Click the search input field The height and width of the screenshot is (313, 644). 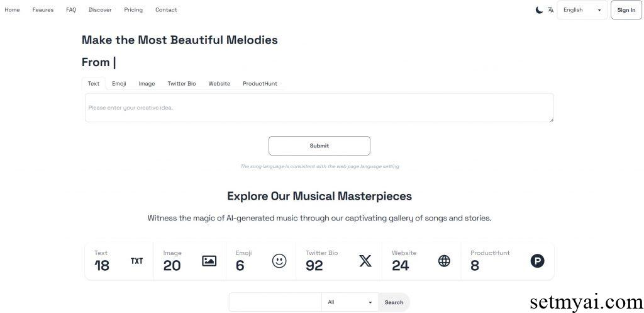click(x=275, y=302)
